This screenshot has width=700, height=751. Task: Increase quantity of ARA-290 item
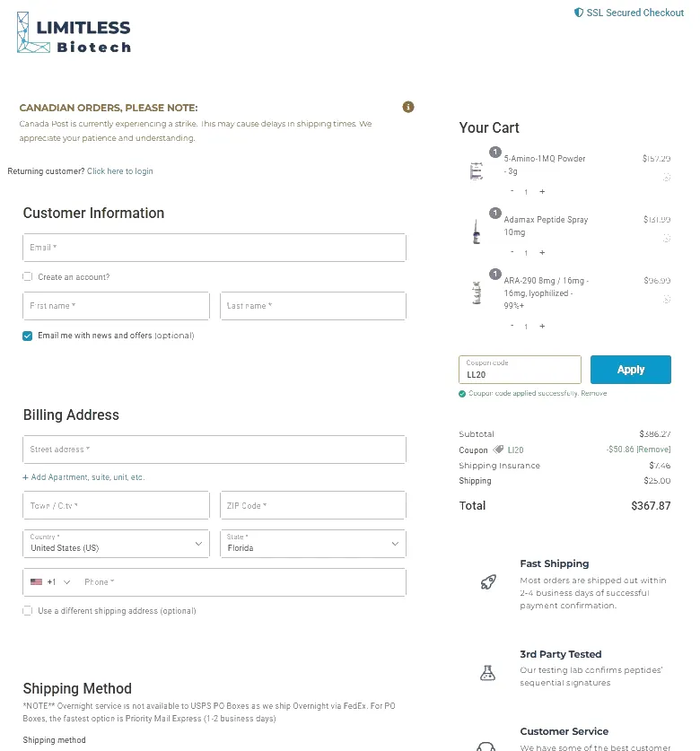542,327
